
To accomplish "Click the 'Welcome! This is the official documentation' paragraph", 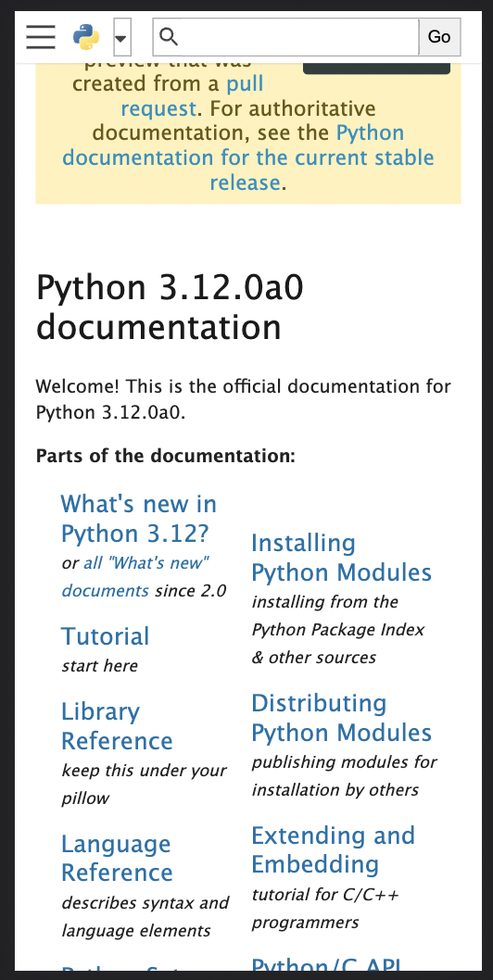I will click(x=244, y=399).
